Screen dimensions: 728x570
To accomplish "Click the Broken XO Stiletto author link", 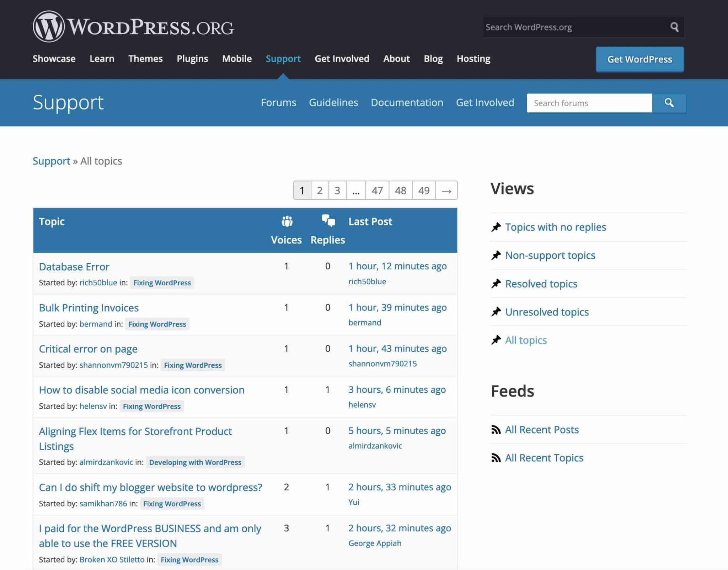I will point(112,559).
